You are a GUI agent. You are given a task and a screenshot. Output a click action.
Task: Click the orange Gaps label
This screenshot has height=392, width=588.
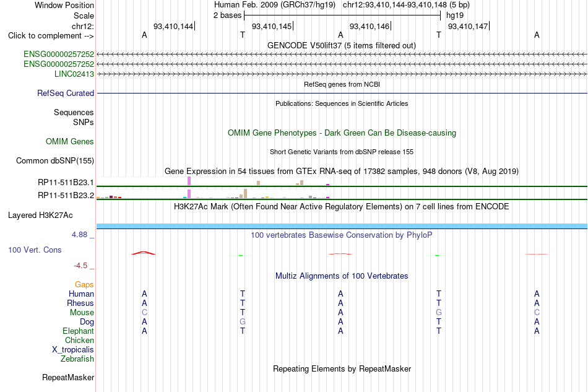point(84,285)
